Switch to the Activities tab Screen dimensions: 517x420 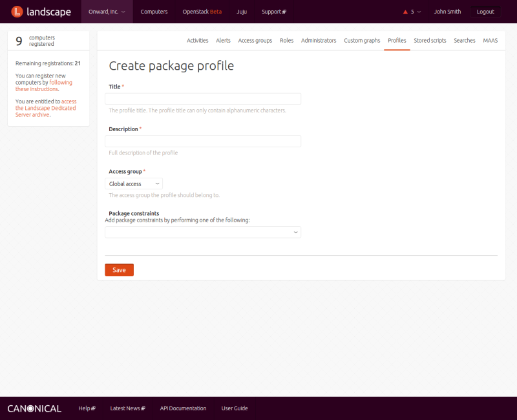(x=197, y=41)
